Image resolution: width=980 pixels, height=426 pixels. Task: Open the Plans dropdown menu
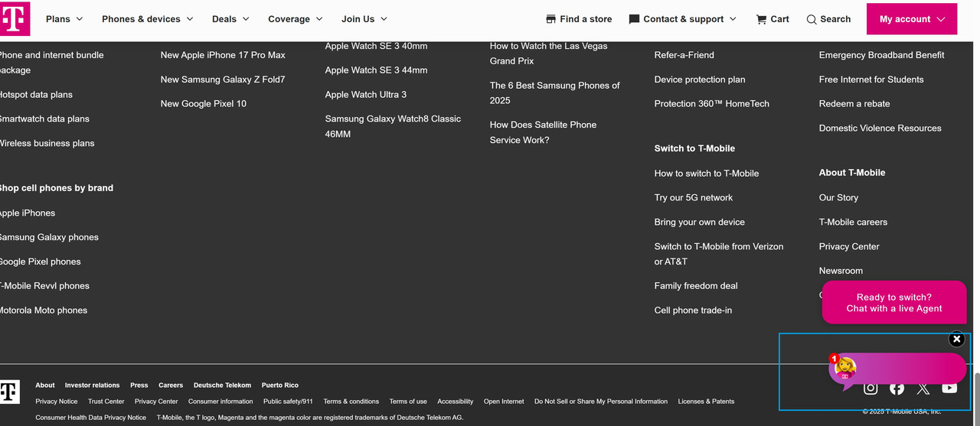pos(64,19)
